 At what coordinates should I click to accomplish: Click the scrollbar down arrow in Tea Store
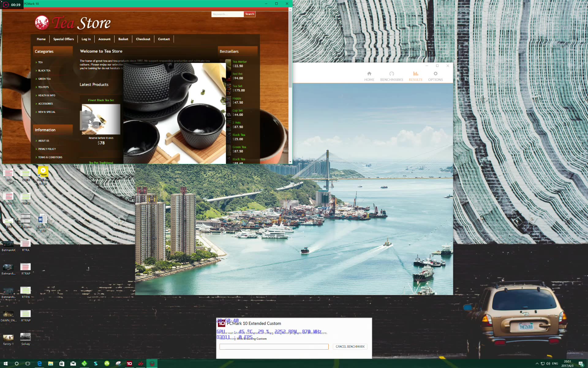(x=290, y=162)
